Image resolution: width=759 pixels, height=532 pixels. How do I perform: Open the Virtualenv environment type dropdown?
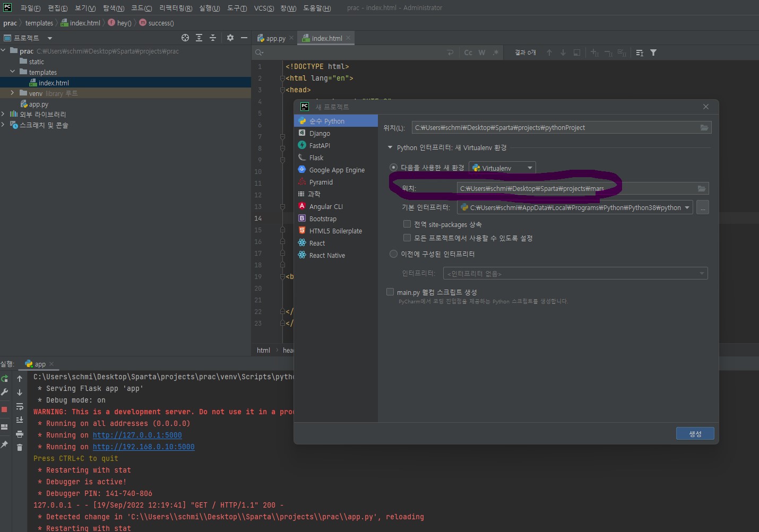pos(502,168)
